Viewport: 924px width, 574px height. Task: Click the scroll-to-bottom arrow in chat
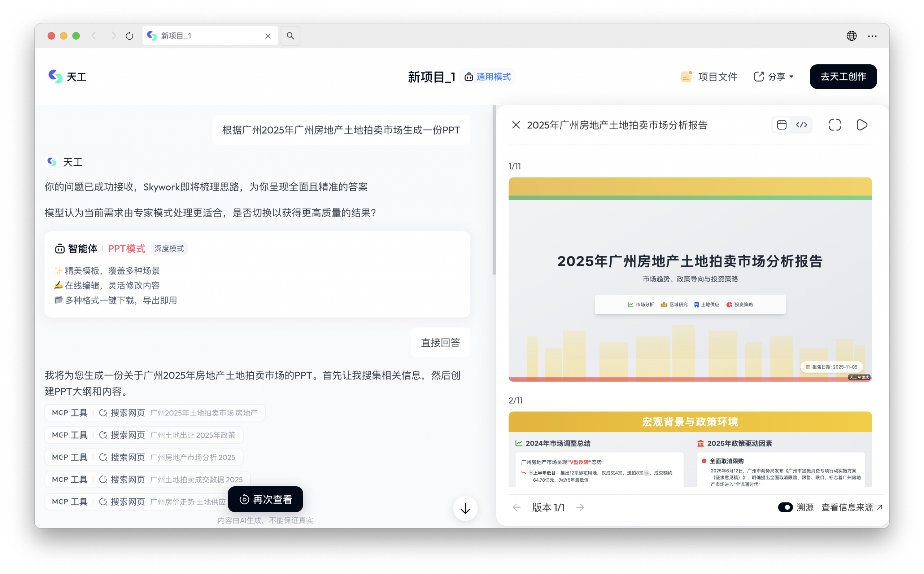tap(465, 508)
